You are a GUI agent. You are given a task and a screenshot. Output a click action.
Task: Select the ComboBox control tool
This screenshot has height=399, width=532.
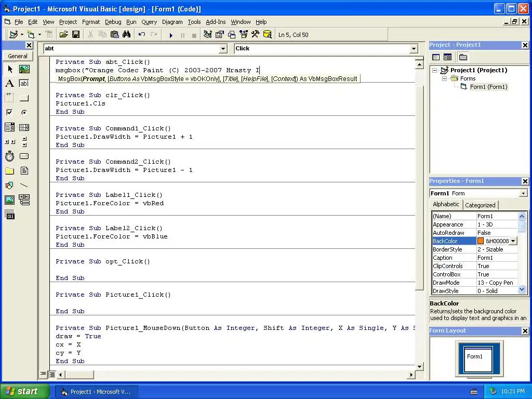10,127
